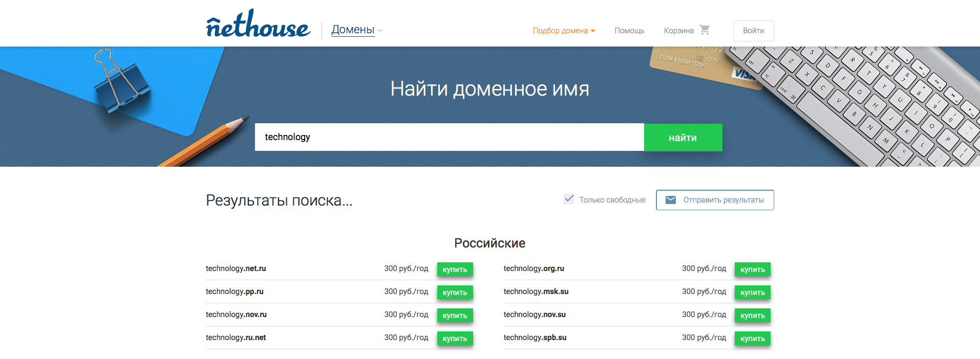Toggle the 'Только свободные' checkbox

pos(569,199)
